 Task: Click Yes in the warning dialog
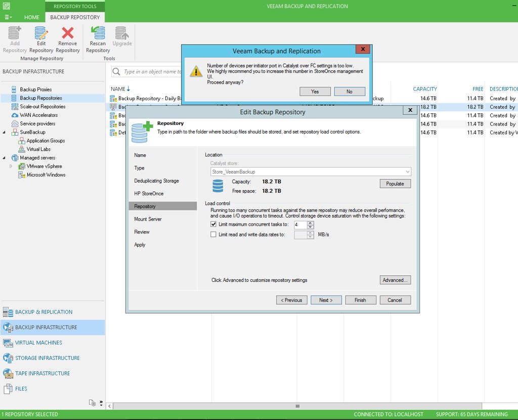(315, 92)
